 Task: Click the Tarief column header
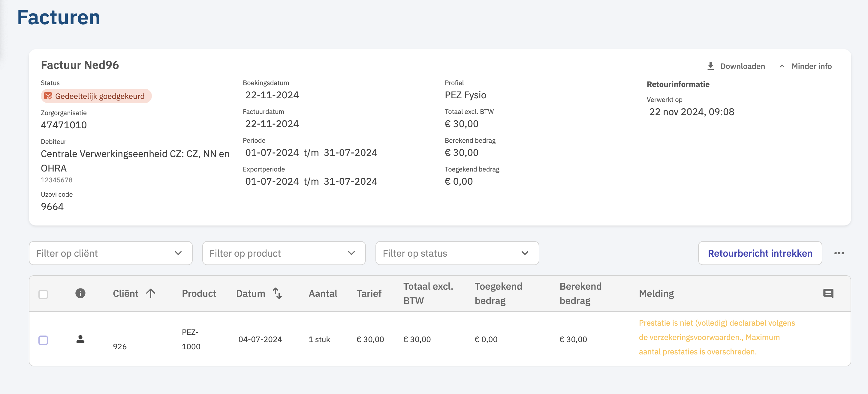tap(369, 294)
